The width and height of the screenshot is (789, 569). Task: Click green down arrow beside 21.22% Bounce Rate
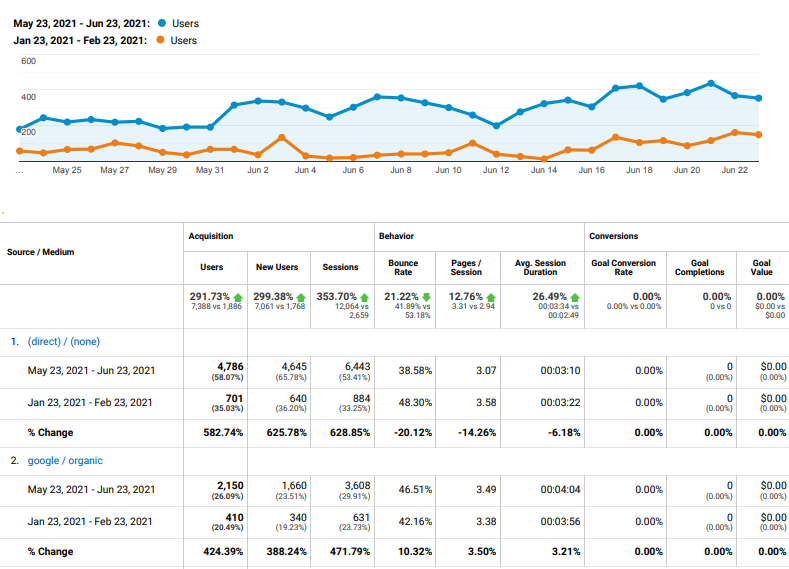(427, 297)
